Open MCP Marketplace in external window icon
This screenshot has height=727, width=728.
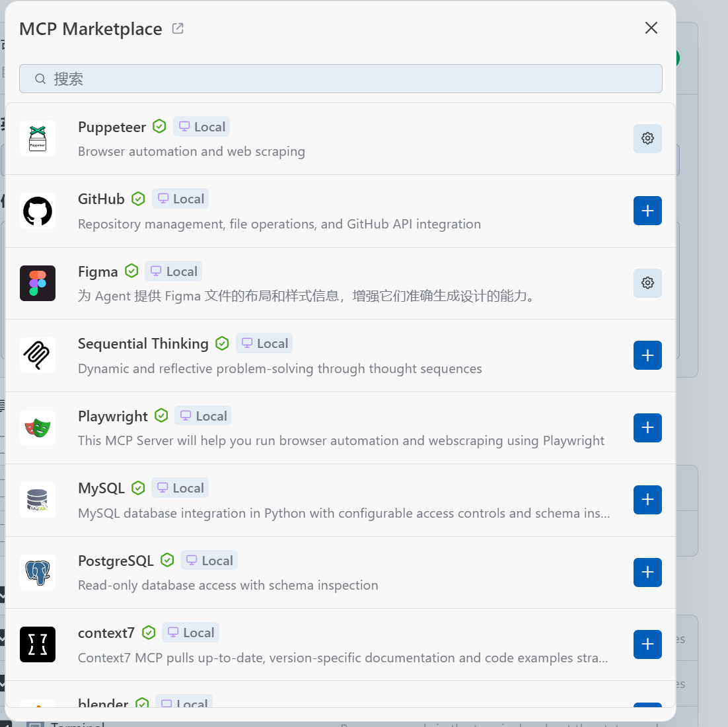click(178, 28)
